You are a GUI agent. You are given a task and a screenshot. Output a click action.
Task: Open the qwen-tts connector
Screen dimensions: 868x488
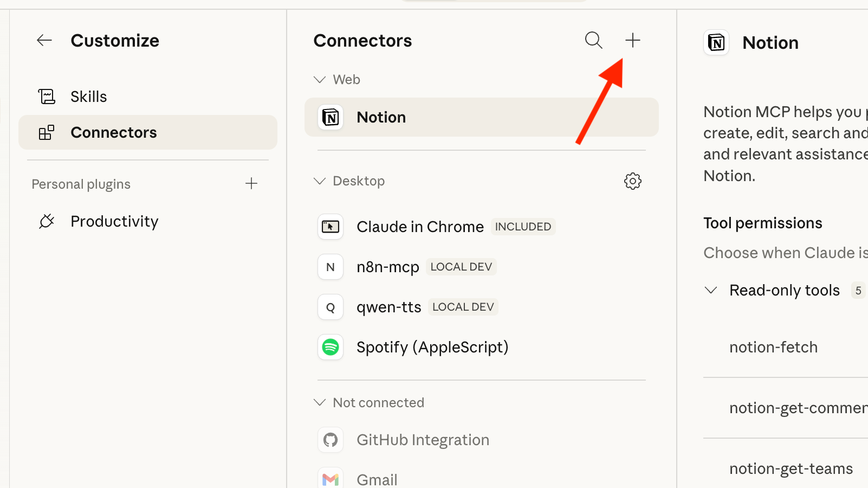tap(481, 307)
